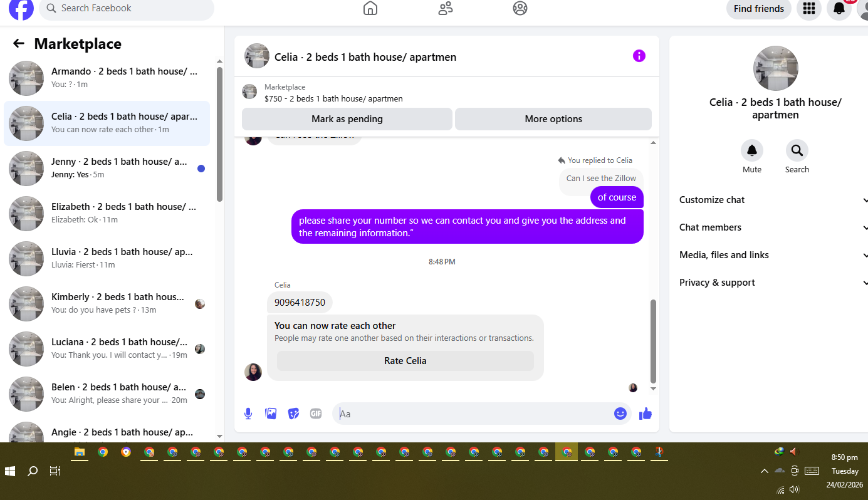Open conversation info purple icon
The height and width of the screenshot is (500, 868).
(639, 56)
